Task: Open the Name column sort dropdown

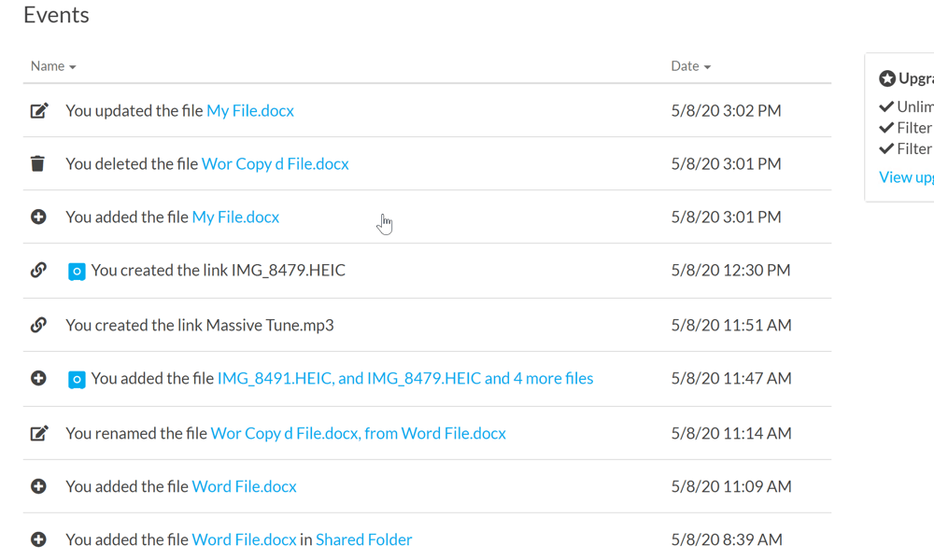Action: [53, 66]
